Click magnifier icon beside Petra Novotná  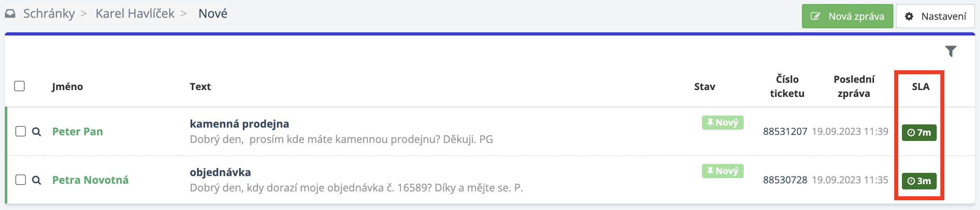point(36,180)
